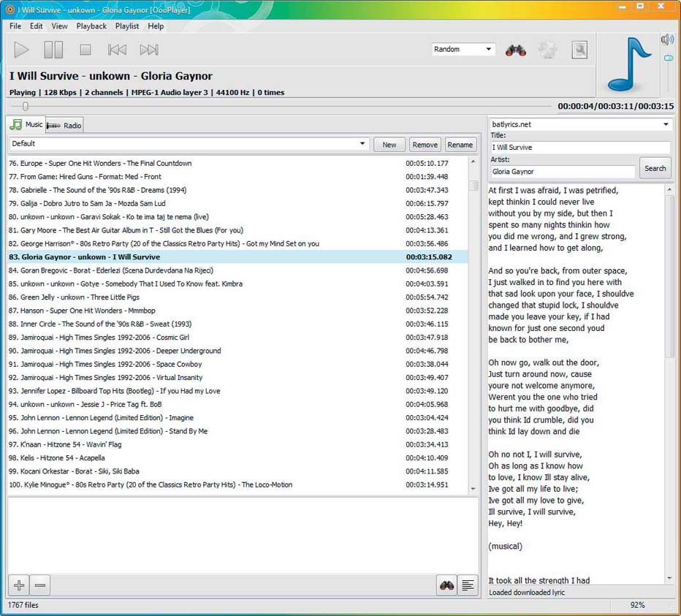Click the New playlist button

pos(389,145)
